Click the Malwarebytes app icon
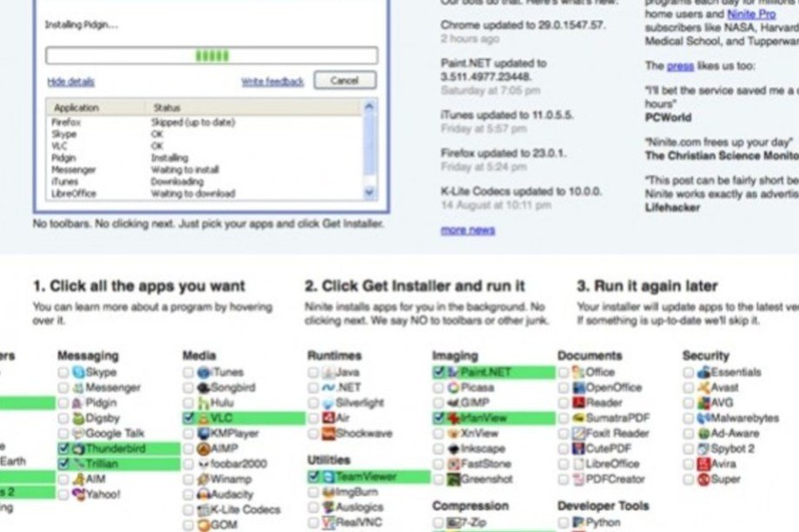Viewport: 799px width, 532px height. (x=703, y=418)
